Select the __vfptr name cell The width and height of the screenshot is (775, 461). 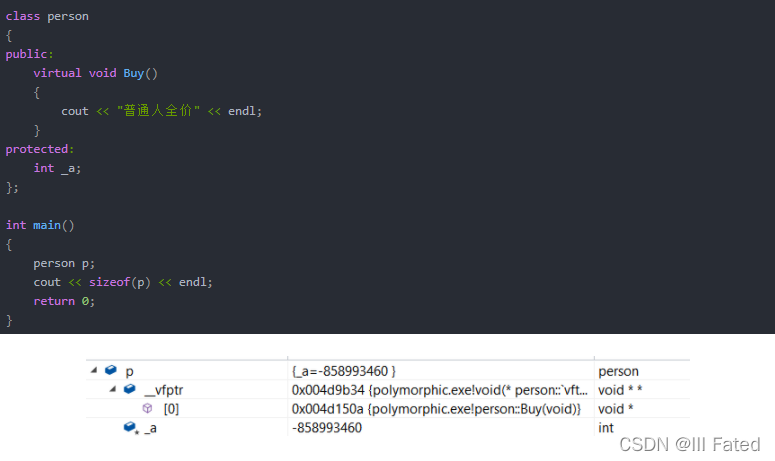tap(164, 390)
